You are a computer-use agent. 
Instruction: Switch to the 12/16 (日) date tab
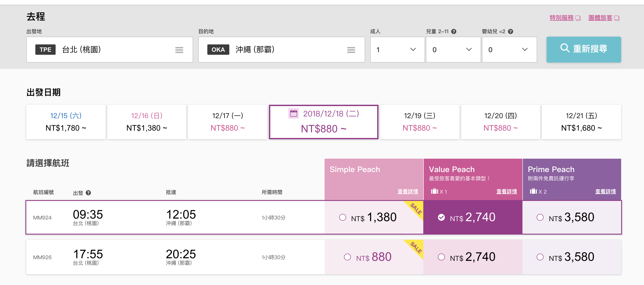[147, 122]
